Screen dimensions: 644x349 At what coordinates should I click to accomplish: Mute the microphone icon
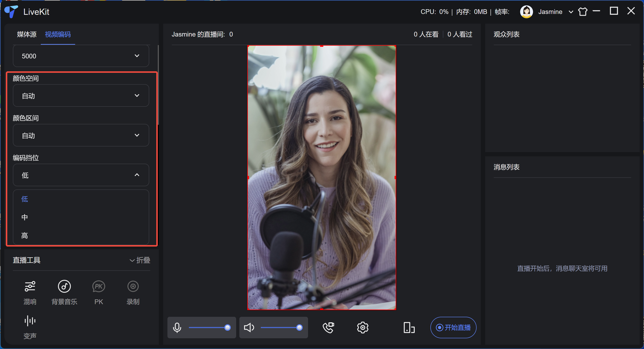click(177, 328)
